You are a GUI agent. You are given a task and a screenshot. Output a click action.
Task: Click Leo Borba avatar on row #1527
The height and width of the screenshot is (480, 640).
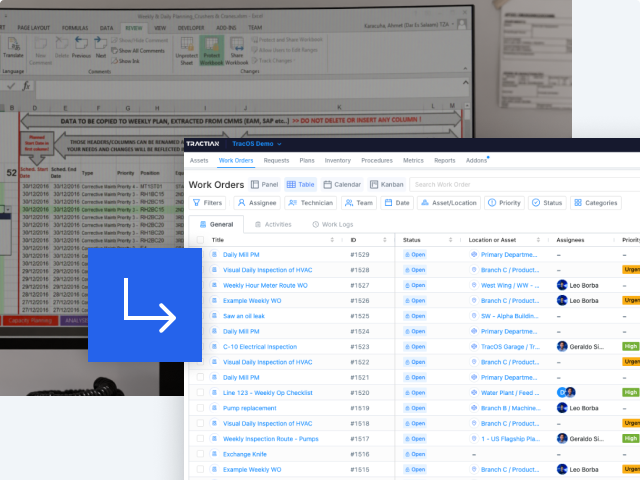click(x=562, y=285)
